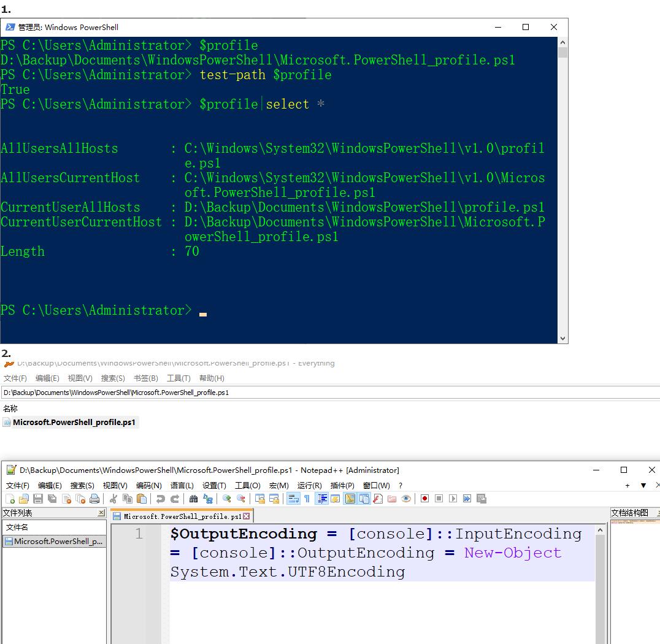Toggle show all characters pilcrow button
This screenshot has height=644, width=660.
[307, 499]
